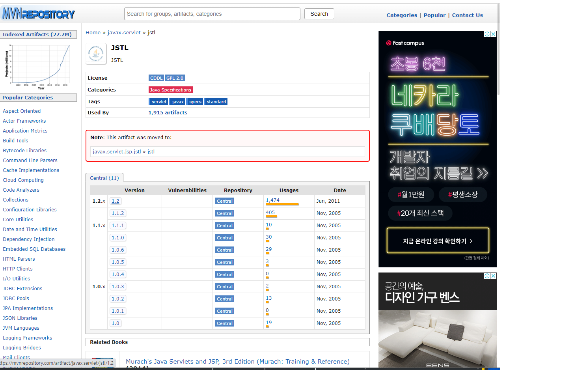
Task: Open 19 usages for version 1.0
Action: tap(268, 323)
